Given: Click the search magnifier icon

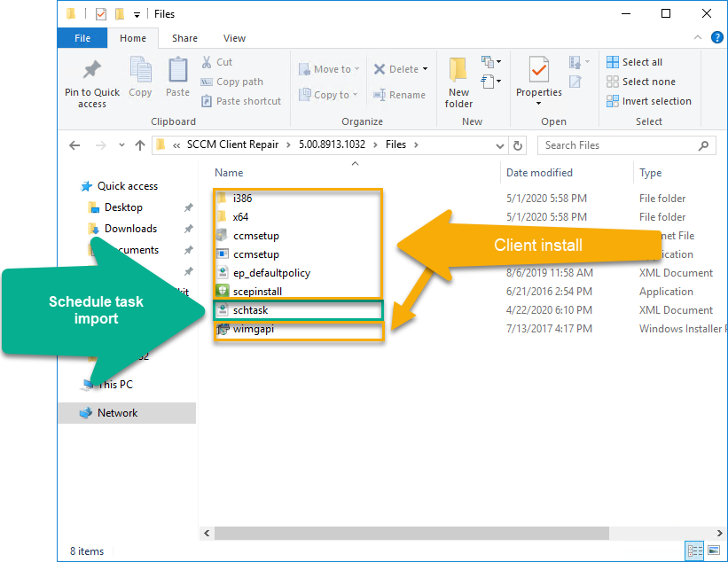Looking at the screenshot, I should [x=703, y=145].
